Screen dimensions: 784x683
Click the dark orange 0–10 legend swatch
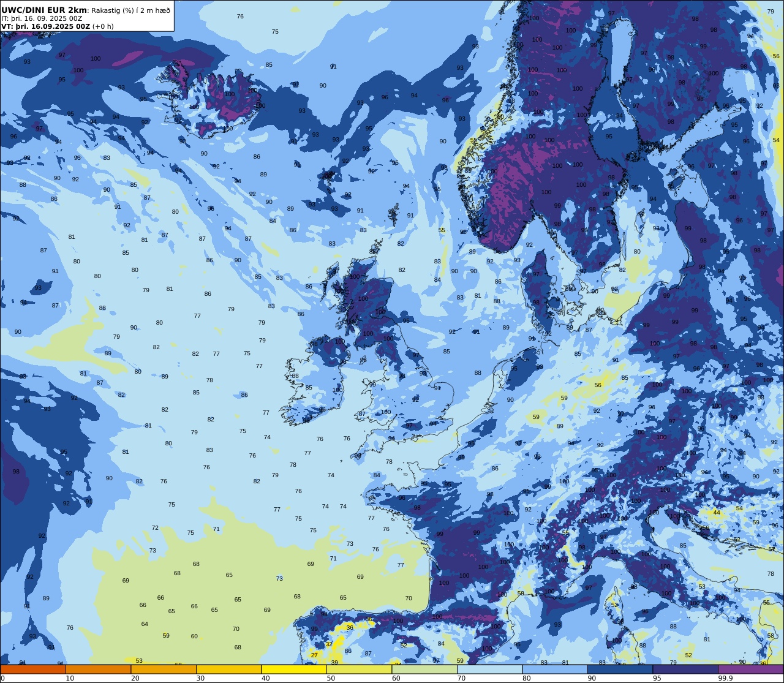click(33, 670)
